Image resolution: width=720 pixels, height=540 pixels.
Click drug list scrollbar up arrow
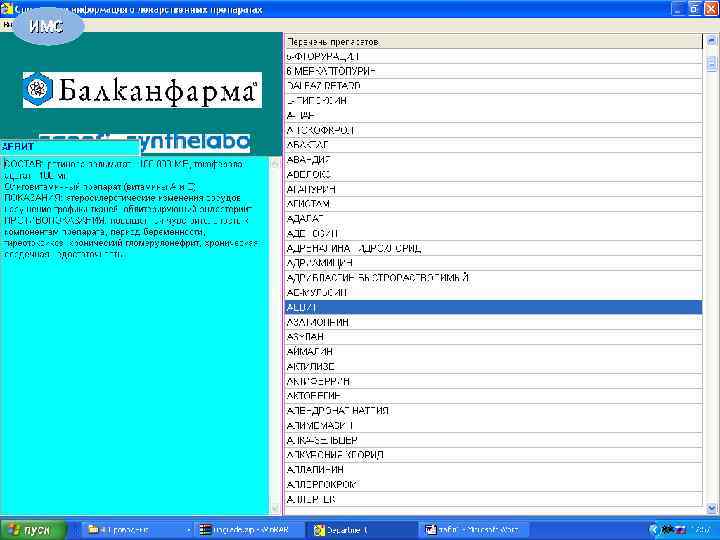[712, 41]
